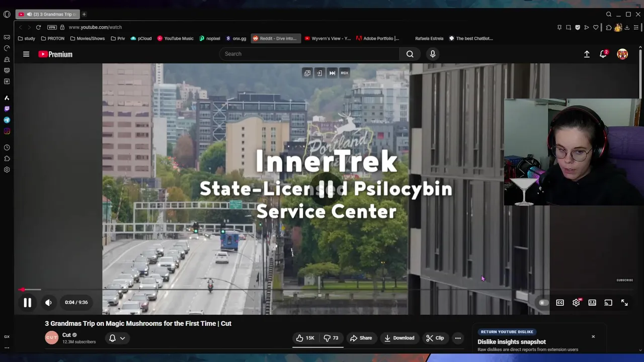
Task: Open the Clip scissors button
Action: point(435,338)
